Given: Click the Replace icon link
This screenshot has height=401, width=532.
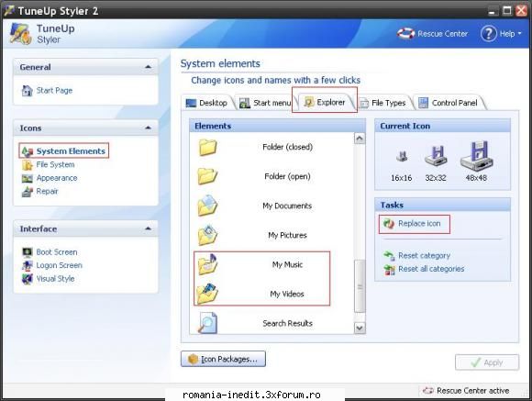Looking at the screenshot, I should (419, 223).
